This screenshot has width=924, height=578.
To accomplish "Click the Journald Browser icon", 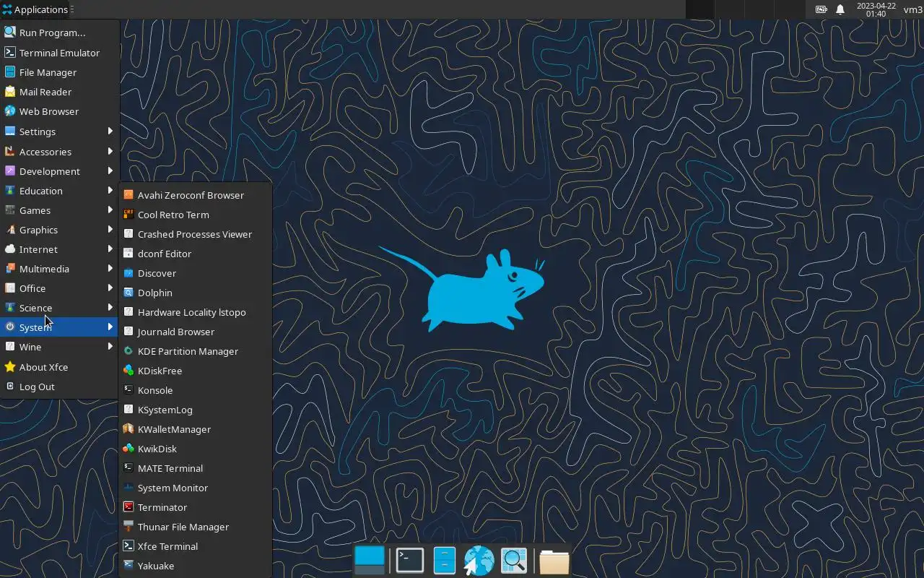I will pyautogui.click(x=128, y=332).
